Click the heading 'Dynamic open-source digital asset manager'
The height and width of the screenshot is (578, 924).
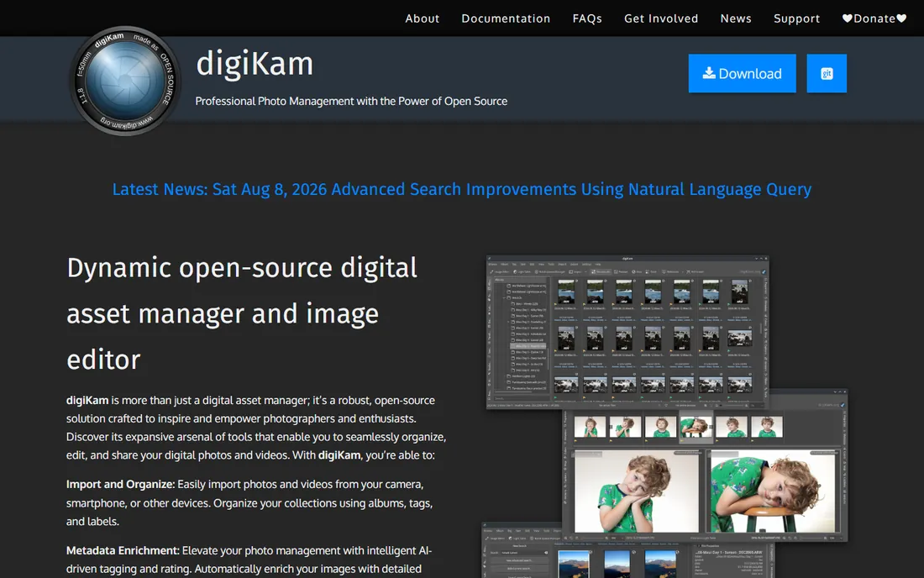tap(242, 313)
